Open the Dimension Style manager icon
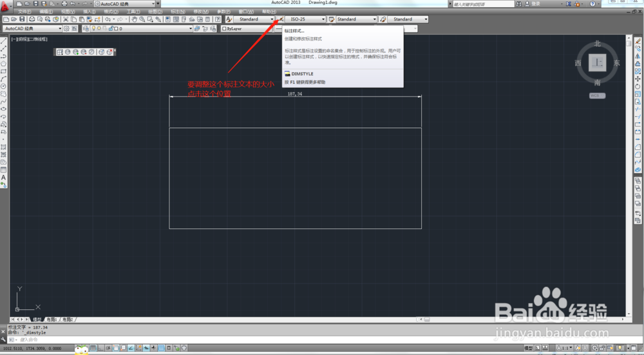 pos(281,19)
